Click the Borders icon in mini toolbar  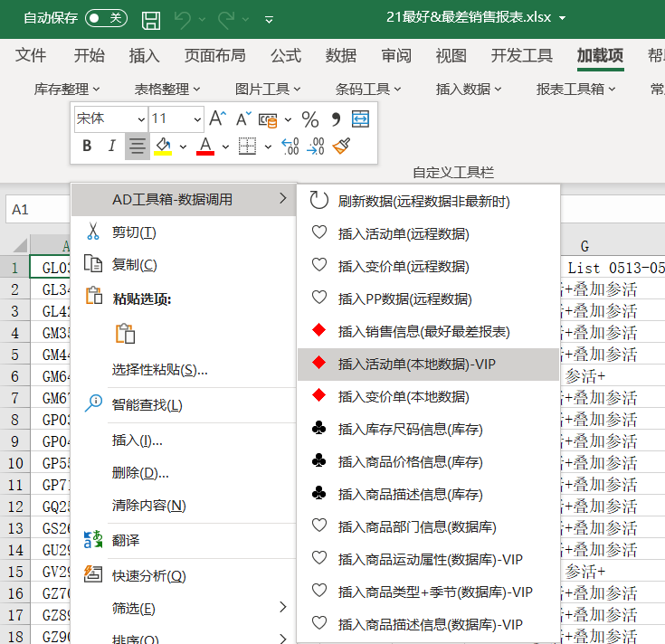coord(247,147)
